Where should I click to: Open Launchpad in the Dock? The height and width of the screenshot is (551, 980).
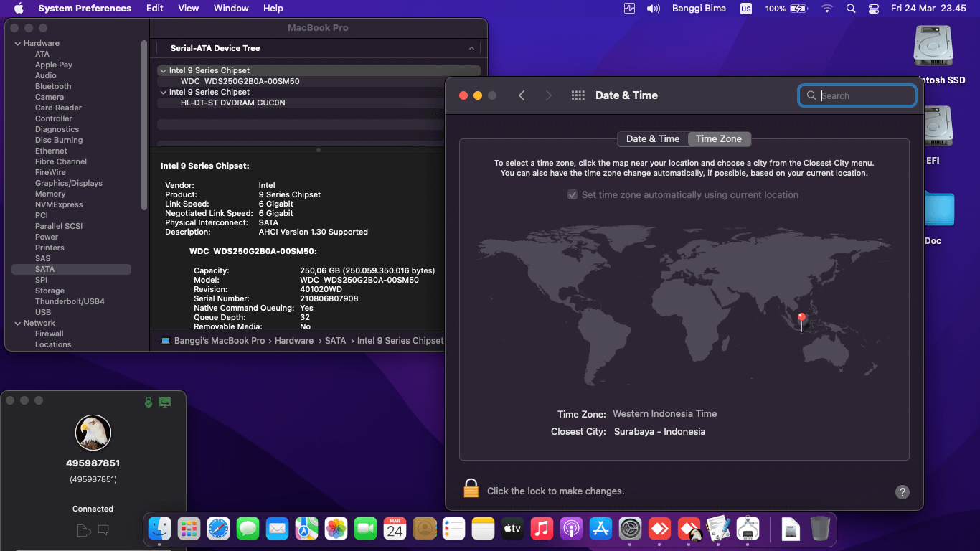click(189, 529)
